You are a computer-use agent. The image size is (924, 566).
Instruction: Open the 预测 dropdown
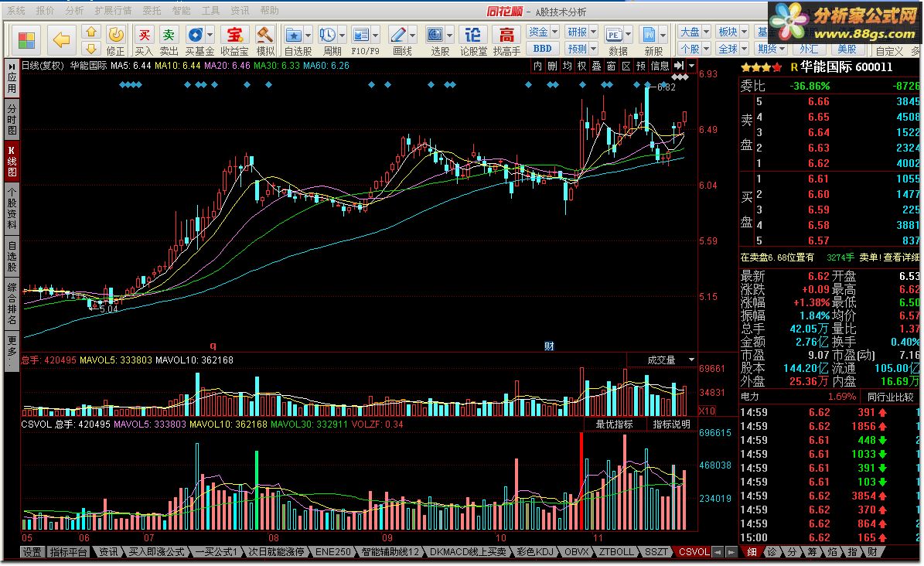[581, 49]
